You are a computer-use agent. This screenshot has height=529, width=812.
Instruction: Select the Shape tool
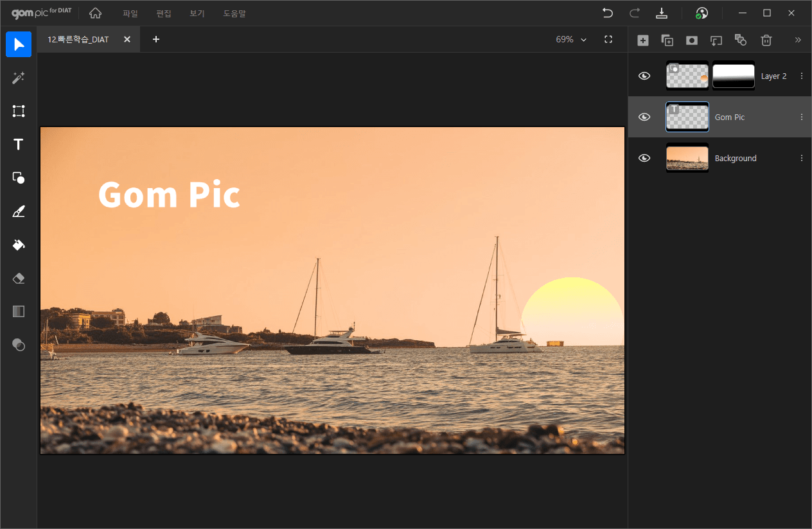pyautogui.click(x=19, y=178)
